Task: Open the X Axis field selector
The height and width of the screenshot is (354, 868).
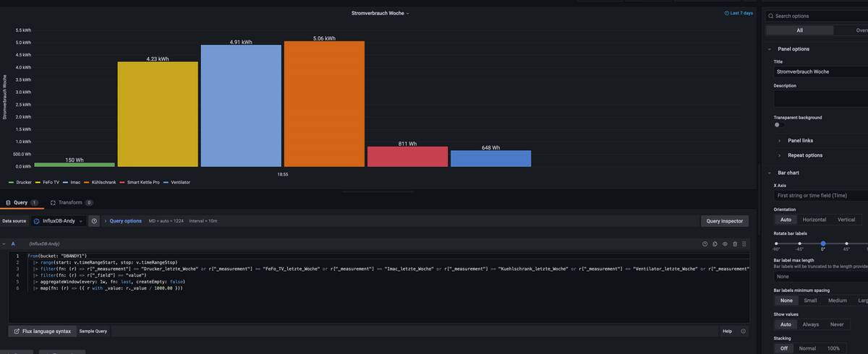Action: 821,196
